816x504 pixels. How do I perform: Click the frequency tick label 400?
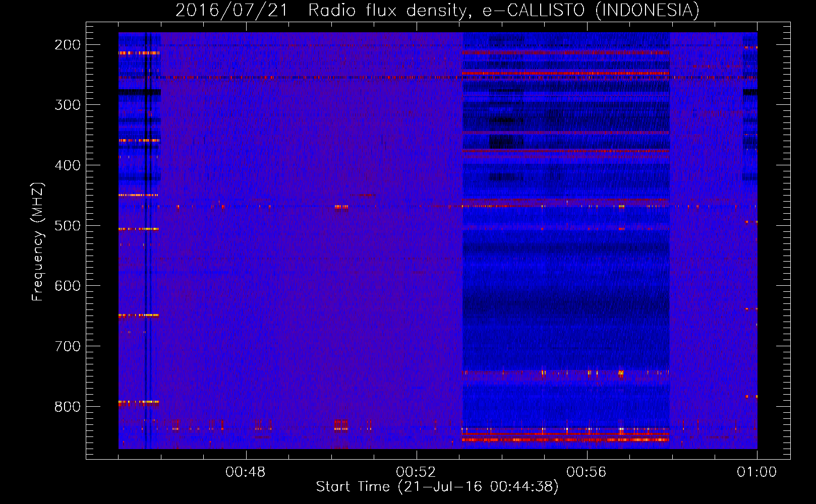(x=68, y=165)
